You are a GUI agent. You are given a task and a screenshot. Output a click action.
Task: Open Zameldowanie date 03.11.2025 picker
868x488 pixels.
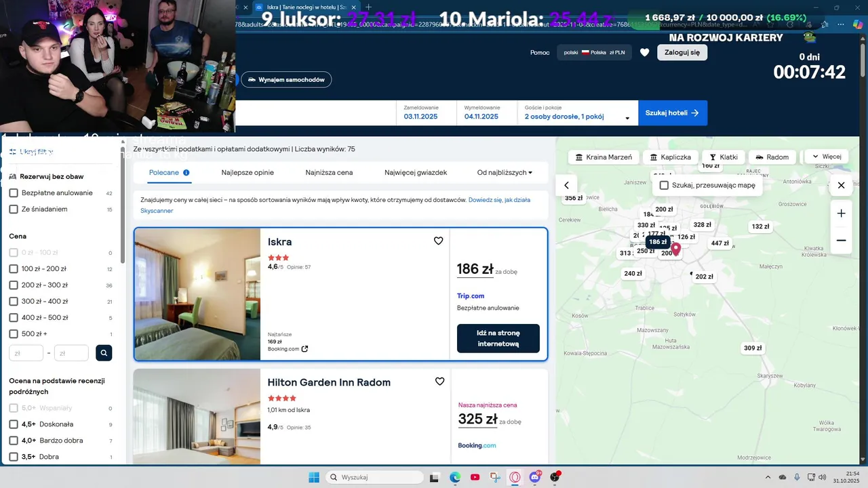tap(427, 113)
